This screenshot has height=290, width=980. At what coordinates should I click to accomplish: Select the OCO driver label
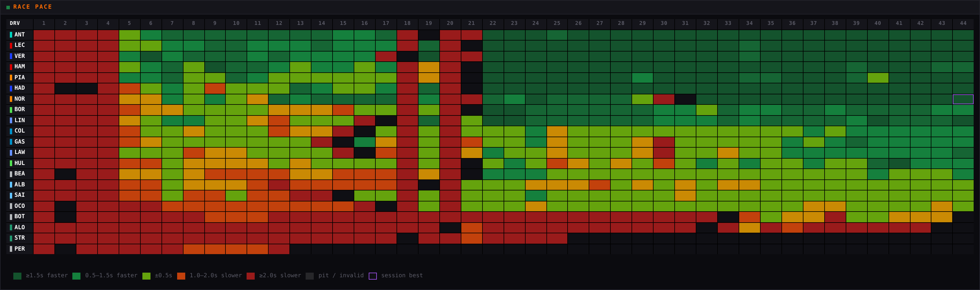pyautogui.click(x=19, y=206)
